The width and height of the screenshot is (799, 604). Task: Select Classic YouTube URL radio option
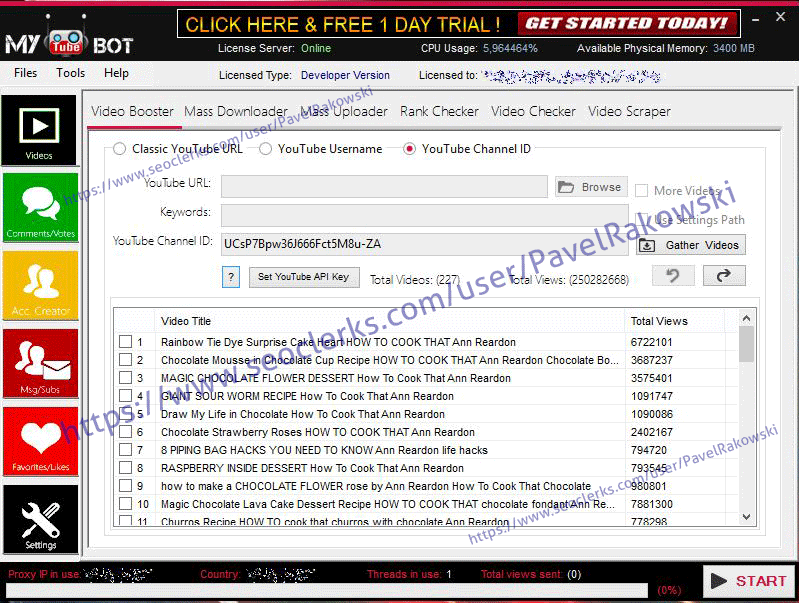tap(119, 149)
